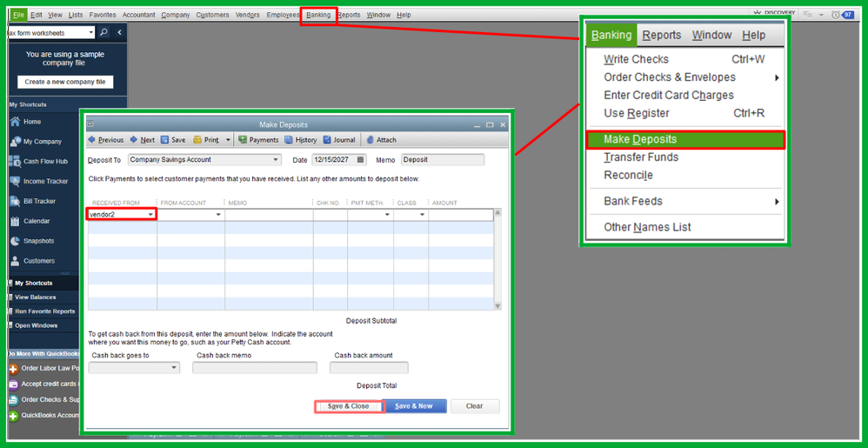Expand the Cash back goes to dropdown
Screen dimensions: 868x448
point(174,368)
